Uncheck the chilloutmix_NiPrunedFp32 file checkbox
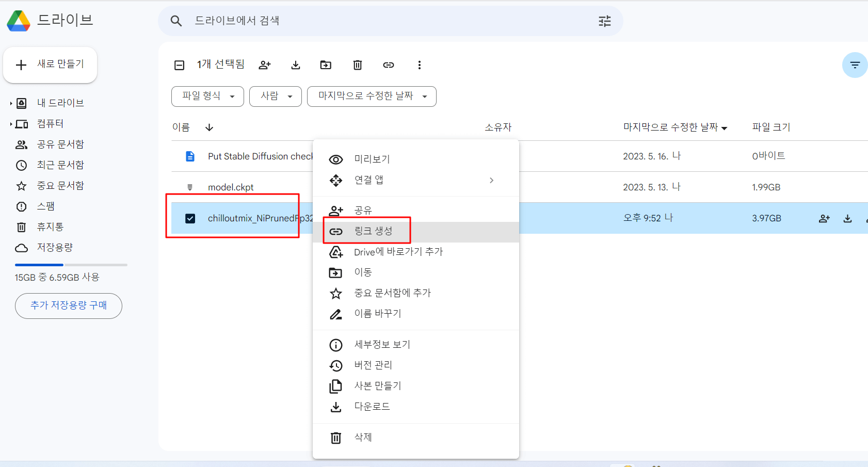The height and width of the screenshot is (467, 868). point(190,218)
